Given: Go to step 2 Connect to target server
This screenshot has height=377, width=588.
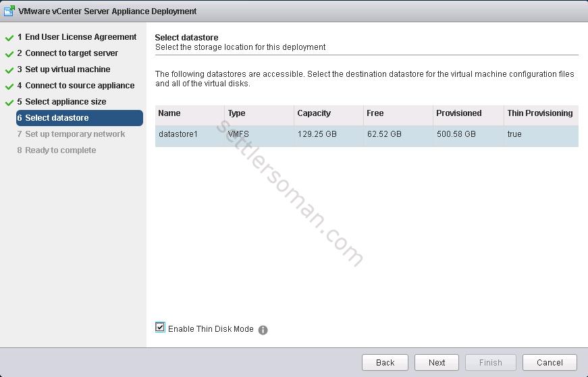Looking at the screenshot, I should pyautogui.click(x=68, y=53).
